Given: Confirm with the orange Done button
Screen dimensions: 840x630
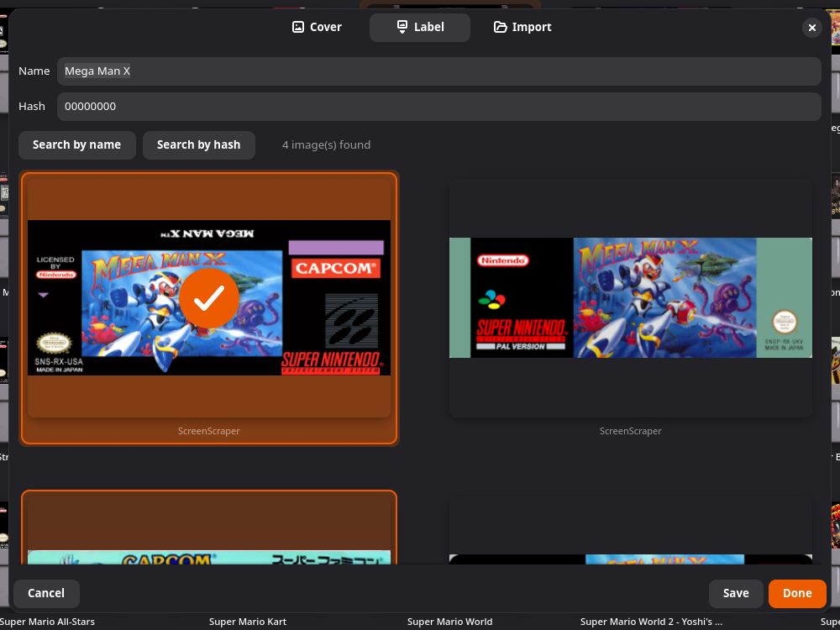Looking at the screenshot, I should tap(797, 594).
